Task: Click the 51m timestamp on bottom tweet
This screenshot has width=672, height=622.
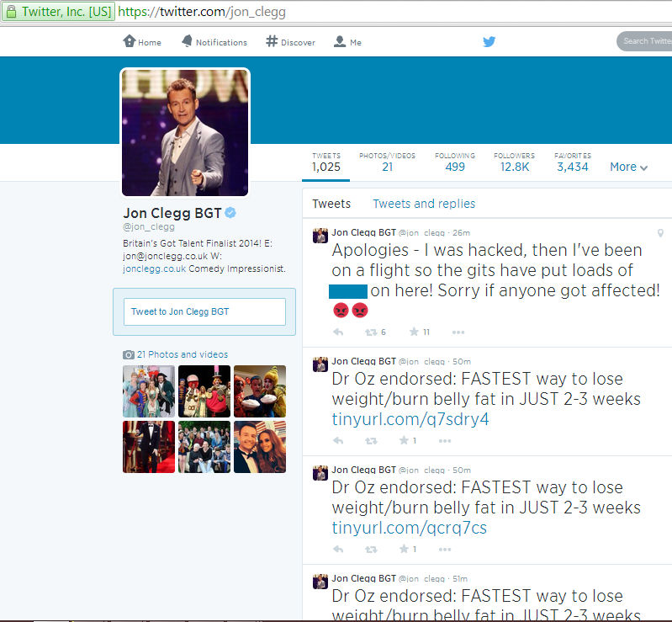Action: 460,579
